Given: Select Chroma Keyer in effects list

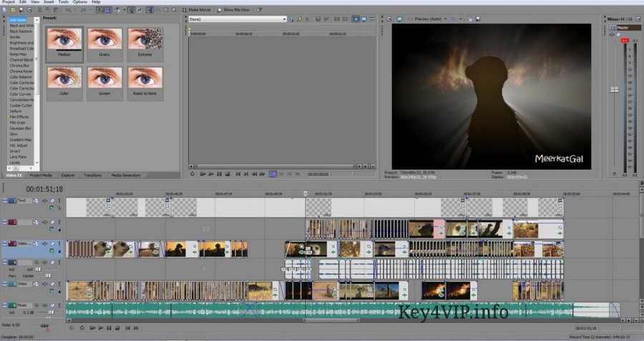Looking at the screenshot, I should click(21, 71).
